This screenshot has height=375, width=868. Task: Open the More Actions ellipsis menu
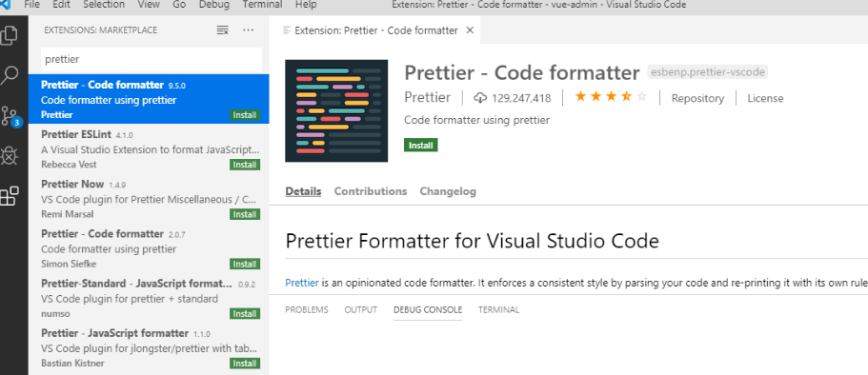[248, 30]
